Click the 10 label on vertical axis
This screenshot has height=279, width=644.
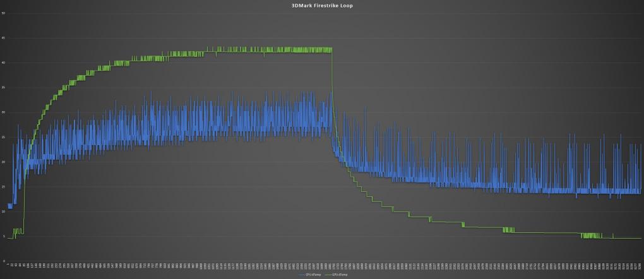[x=3, y=211]
